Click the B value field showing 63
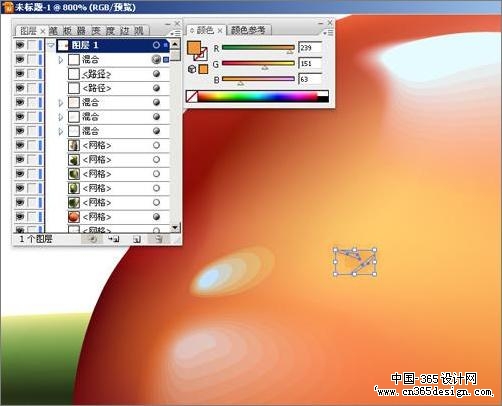 (x=310, y=79)
